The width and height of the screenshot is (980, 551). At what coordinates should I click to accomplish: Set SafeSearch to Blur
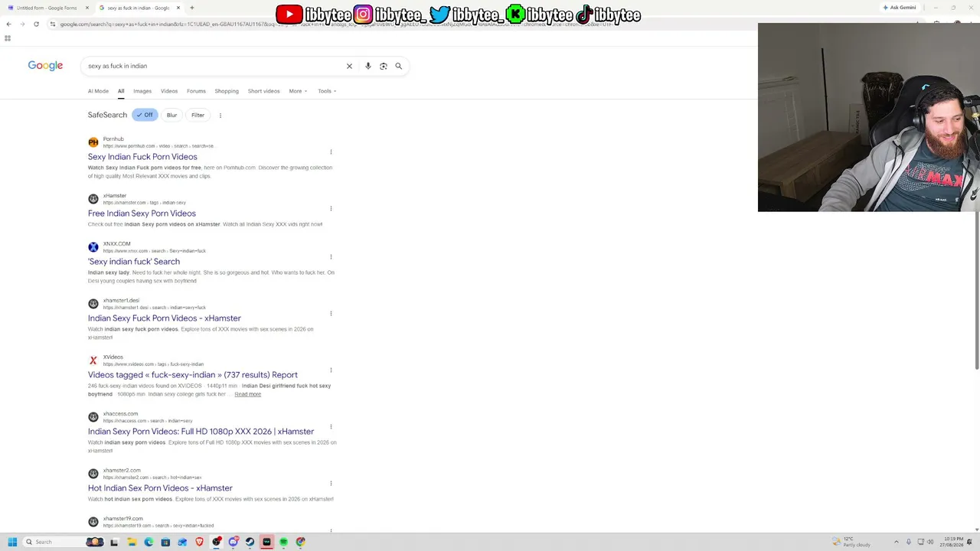coord(171,115)
